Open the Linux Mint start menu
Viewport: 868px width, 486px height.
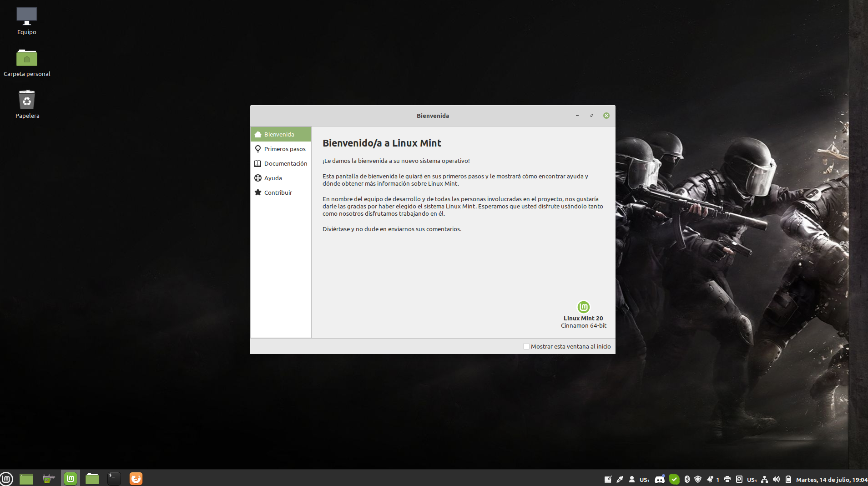click(6, 479)
